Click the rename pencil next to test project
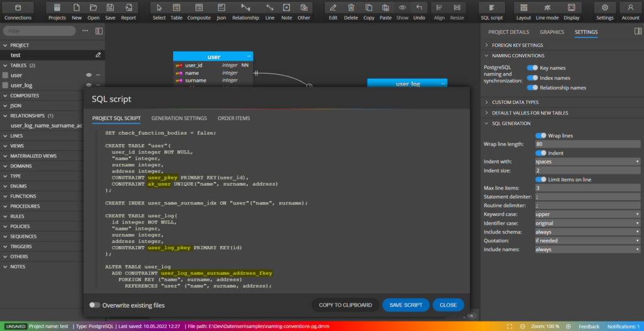This screenshot has height=331, width=644. 98,55
